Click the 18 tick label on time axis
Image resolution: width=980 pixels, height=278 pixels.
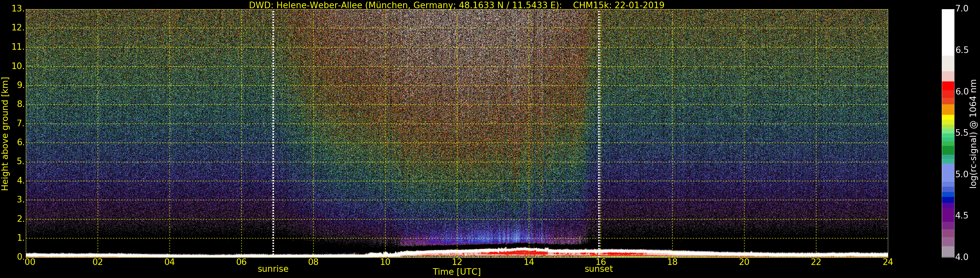[x=672, y=262]
